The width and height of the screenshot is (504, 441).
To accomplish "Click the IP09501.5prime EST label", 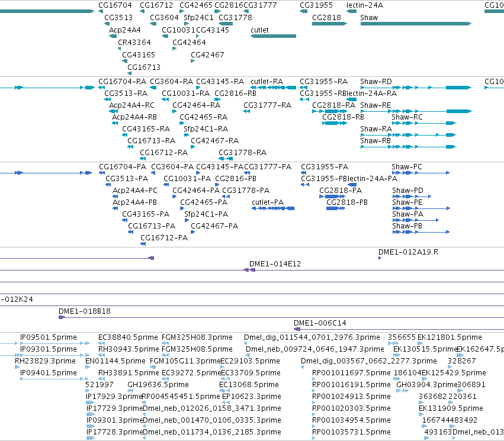I will (x=49, y=337).
